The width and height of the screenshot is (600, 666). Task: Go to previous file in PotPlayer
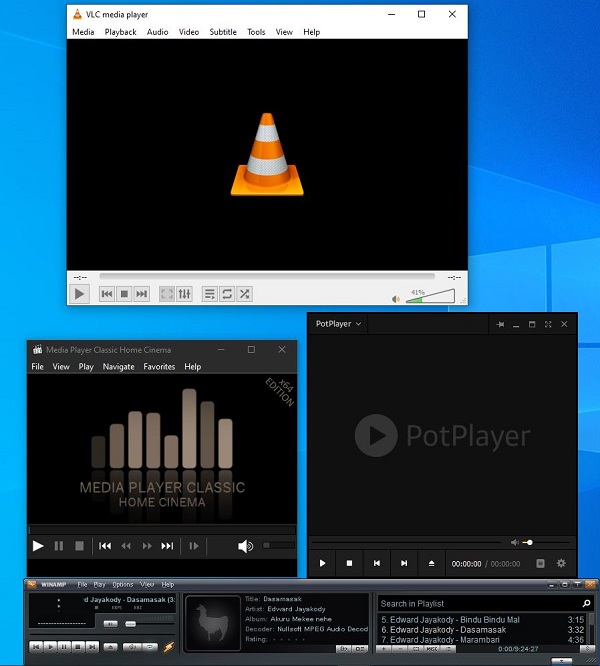[x=377, y=563]
